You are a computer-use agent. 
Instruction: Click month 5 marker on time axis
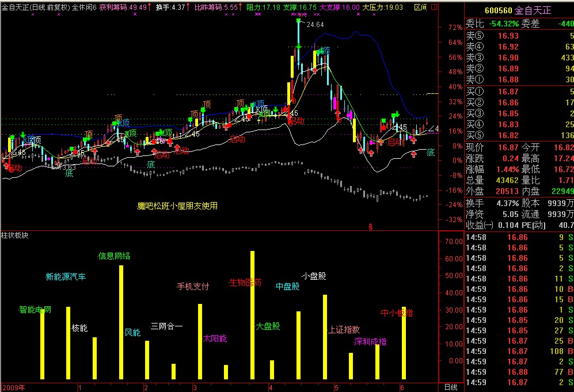[x=336, y=387]
